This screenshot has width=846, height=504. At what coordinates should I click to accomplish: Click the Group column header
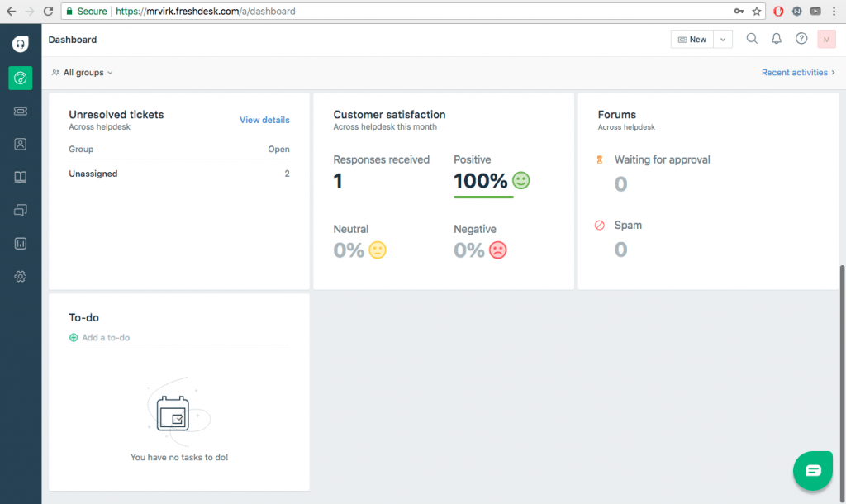tap(81, 149)
